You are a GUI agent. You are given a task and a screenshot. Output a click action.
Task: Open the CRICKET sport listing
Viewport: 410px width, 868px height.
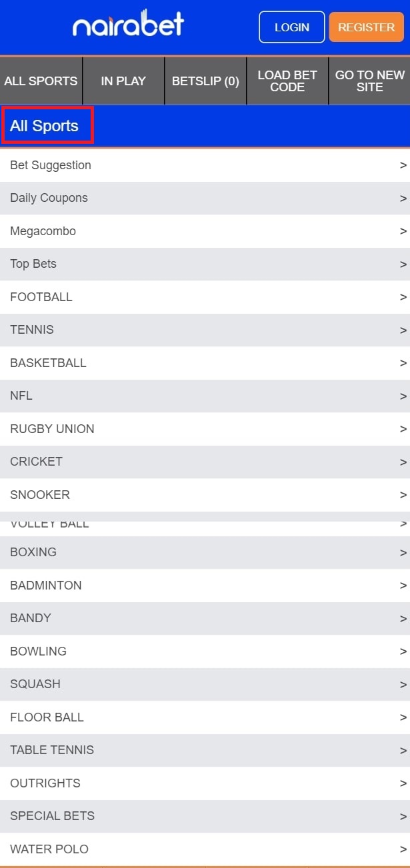36,462
